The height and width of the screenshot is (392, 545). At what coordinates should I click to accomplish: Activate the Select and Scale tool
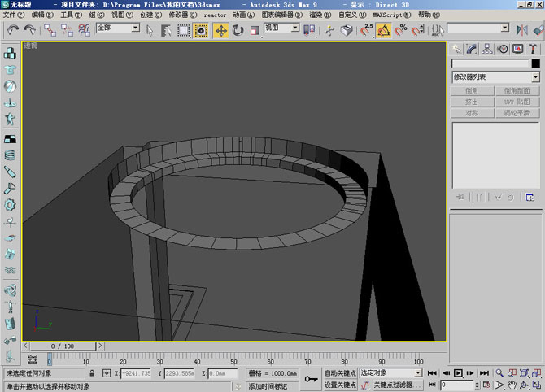click(255, 31)
